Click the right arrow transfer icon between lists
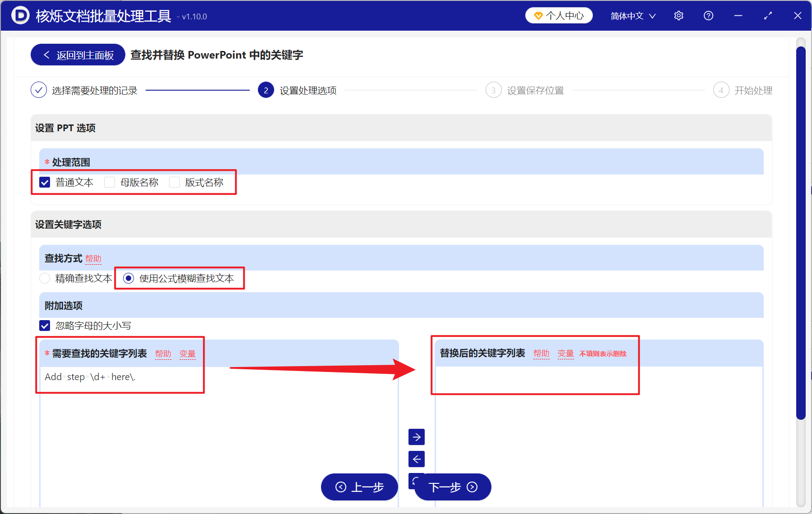812x514 pixels. click(x=416, y=436)
